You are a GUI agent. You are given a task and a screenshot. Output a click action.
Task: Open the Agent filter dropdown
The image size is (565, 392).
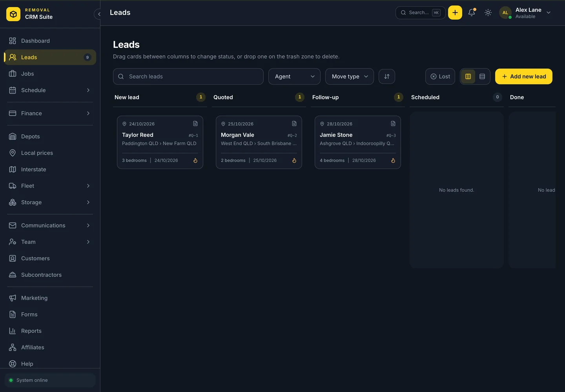[294, 76]
